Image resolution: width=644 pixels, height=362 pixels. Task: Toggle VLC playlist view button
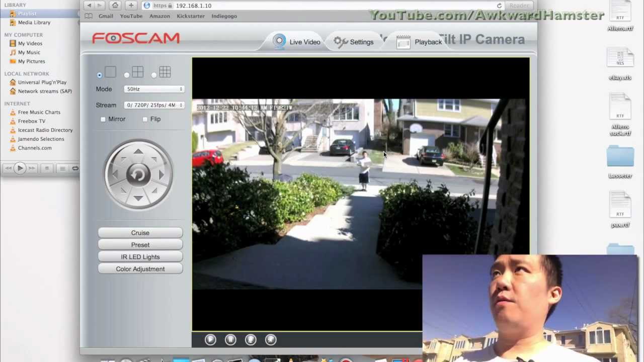point(62,168)
